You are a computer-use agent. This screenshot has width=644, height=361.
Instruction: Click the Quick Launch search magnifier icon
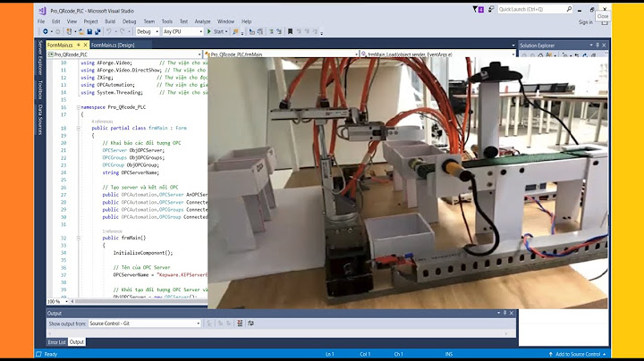pos(569,9)
